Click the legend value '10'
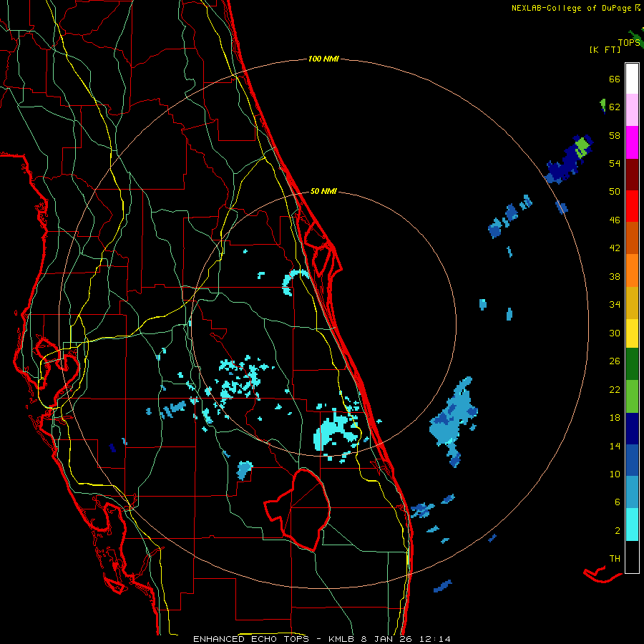The width and height of the screenshot is (644, 644). point(615,474)
